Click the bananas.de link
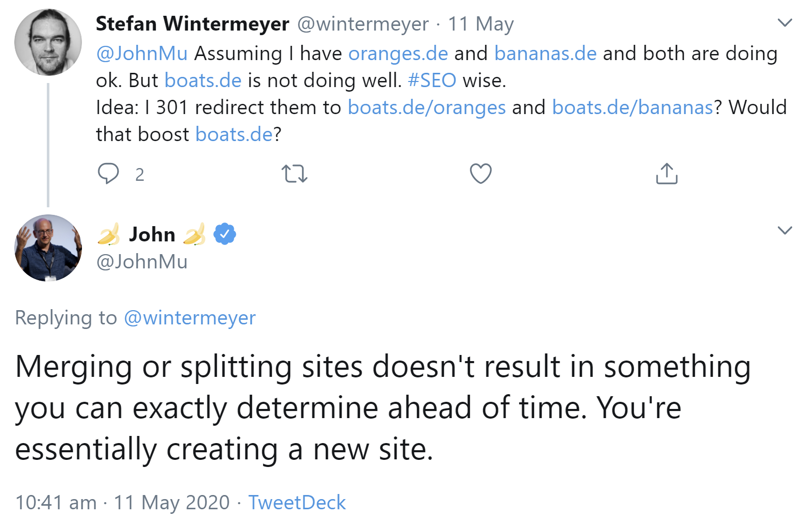Image resolution: width=812 pixels, height=522 pixels. (545, 53)
